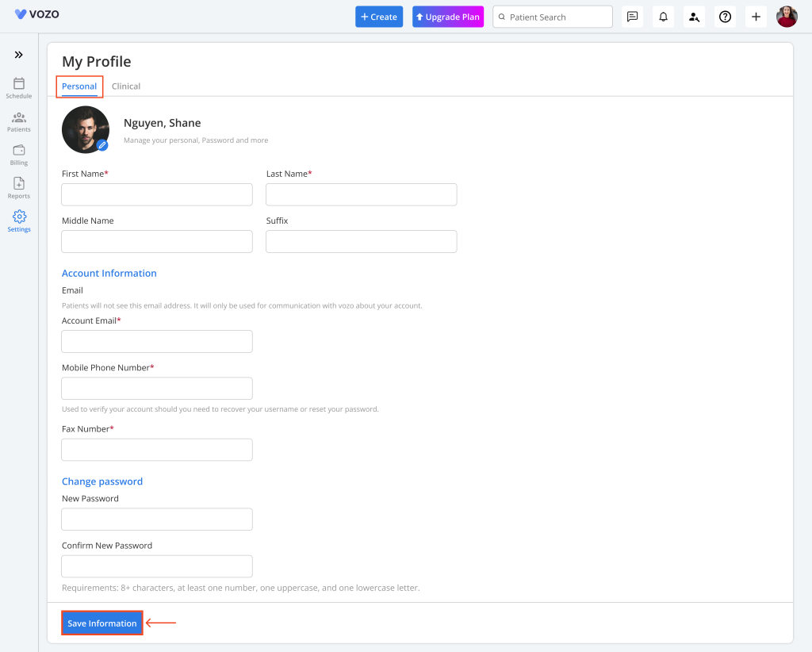Click the user search icon in header

[x=694, y=17]
